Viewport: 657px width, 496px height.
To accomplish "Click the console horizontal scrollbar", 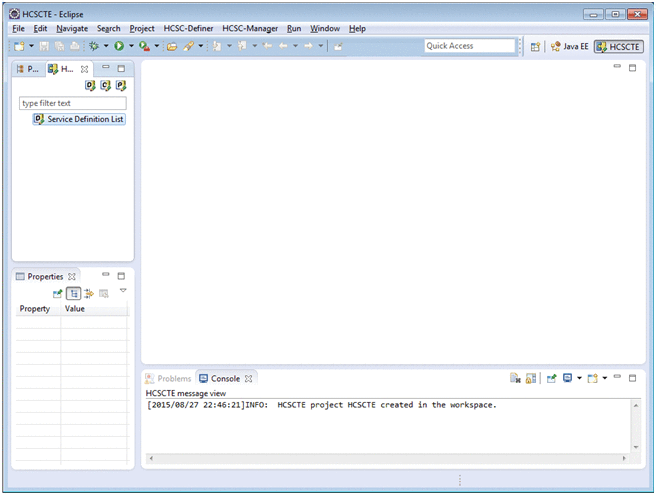I will (x=390, y=459).
